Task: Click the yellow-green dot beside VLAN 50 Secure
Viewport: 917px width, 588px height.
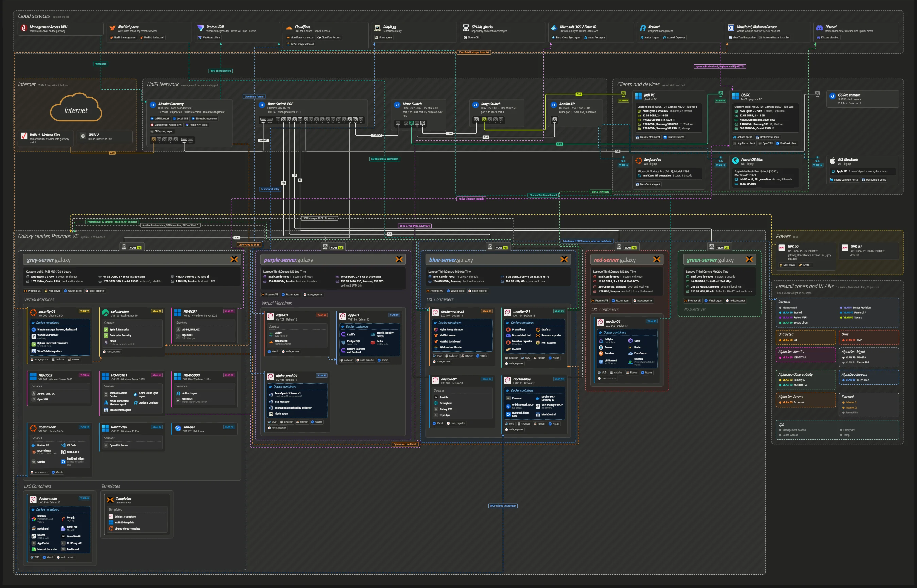Action: [841, 318]
